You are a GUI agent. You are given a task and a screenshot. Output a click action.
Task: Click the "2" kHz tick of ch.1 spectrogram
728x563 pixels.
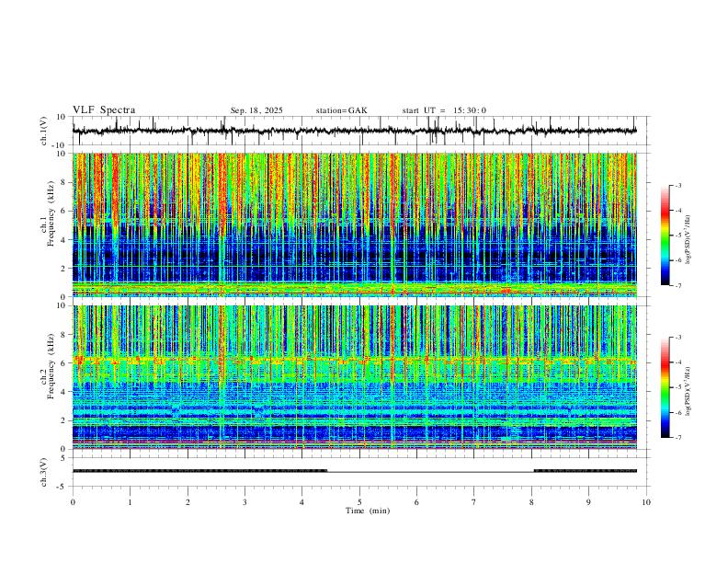(x=63, y=269)
